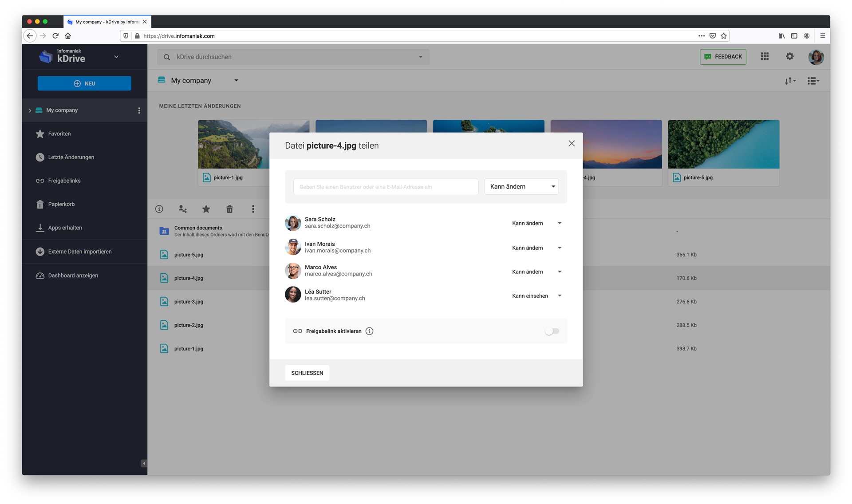Viewport: 852px width, 504px height.
Task: Click the delete trash icon in the action bar
Action: click(229, 209)
